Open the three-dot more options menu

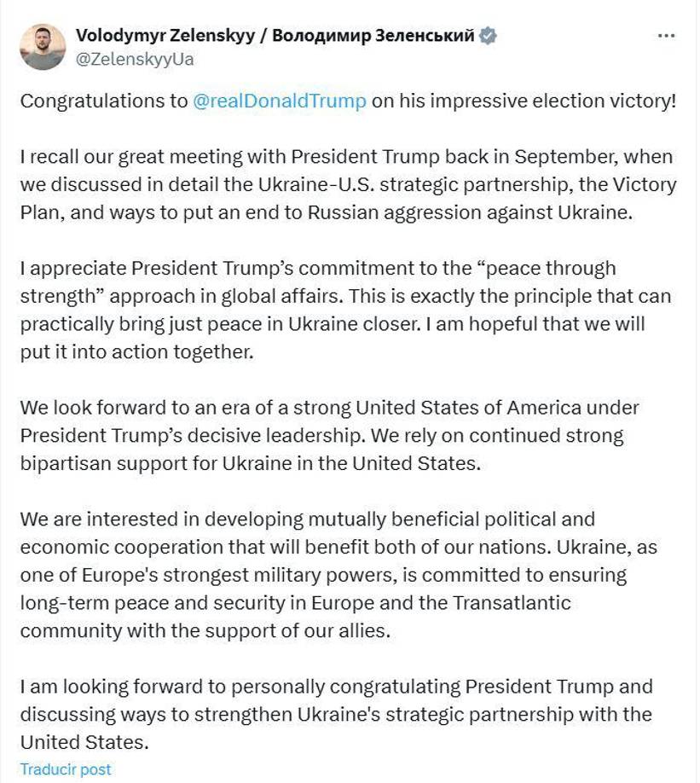pyautogui.click(x=667, y=36)
